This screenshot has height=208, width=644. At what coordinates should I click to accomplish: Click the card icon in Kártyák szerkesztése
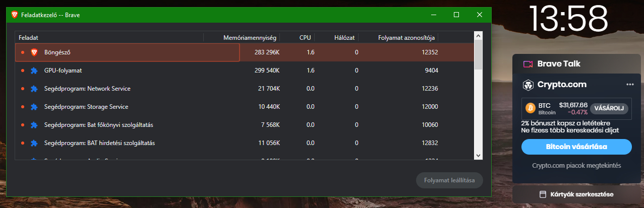(543, 194)
